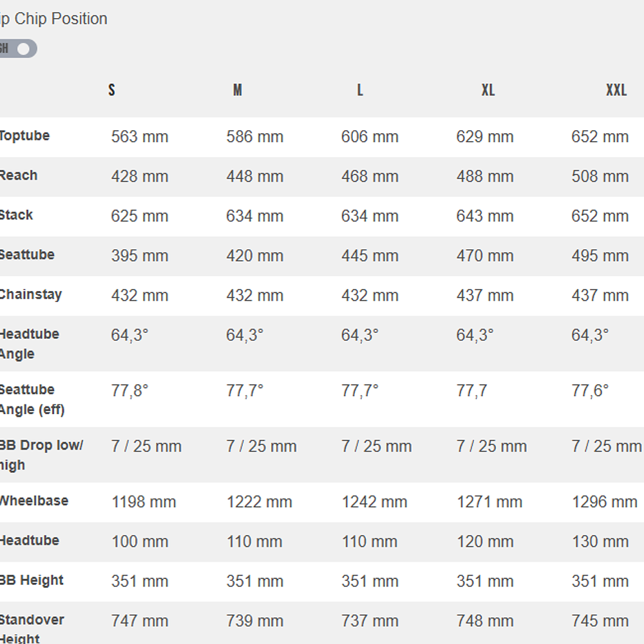Click the Stack row label
This screenshot has height=644, width=644.
(17, 215)
